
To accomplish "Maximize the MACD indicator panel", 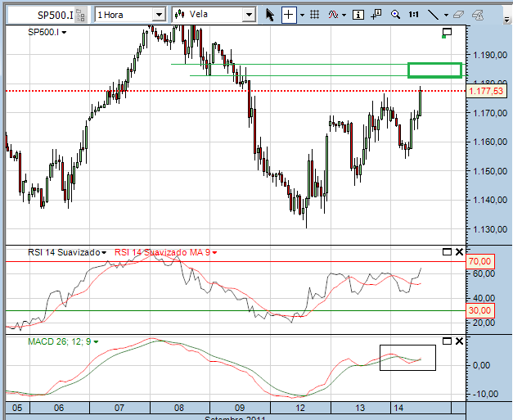I will [x=447, y=341].
